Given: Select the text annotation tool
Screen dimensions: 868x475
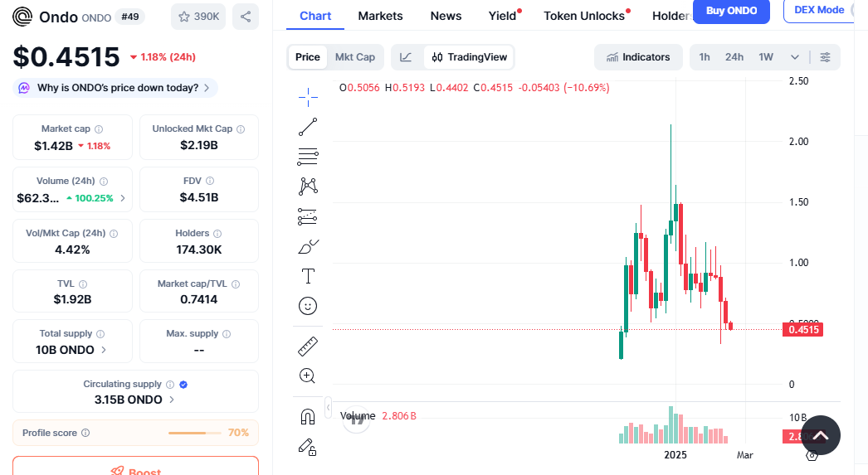Looking at the screenshot, I should click(x=308, y=276).
